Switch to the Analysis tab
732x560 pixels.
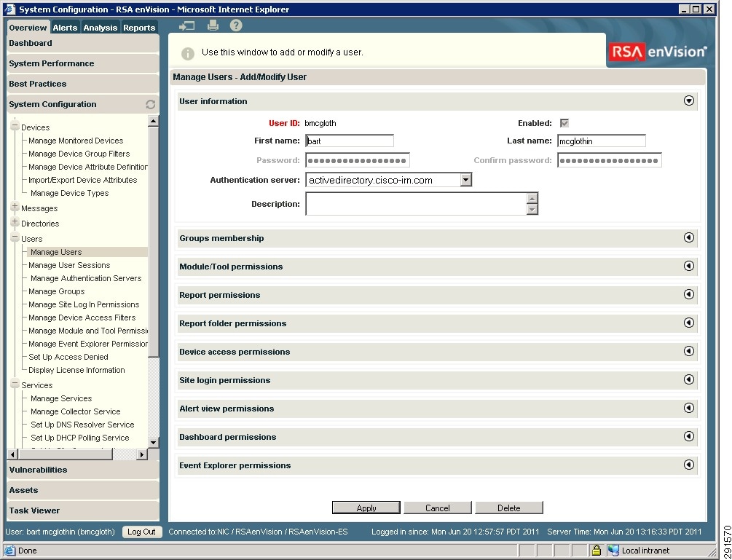(x=101, y=28)
